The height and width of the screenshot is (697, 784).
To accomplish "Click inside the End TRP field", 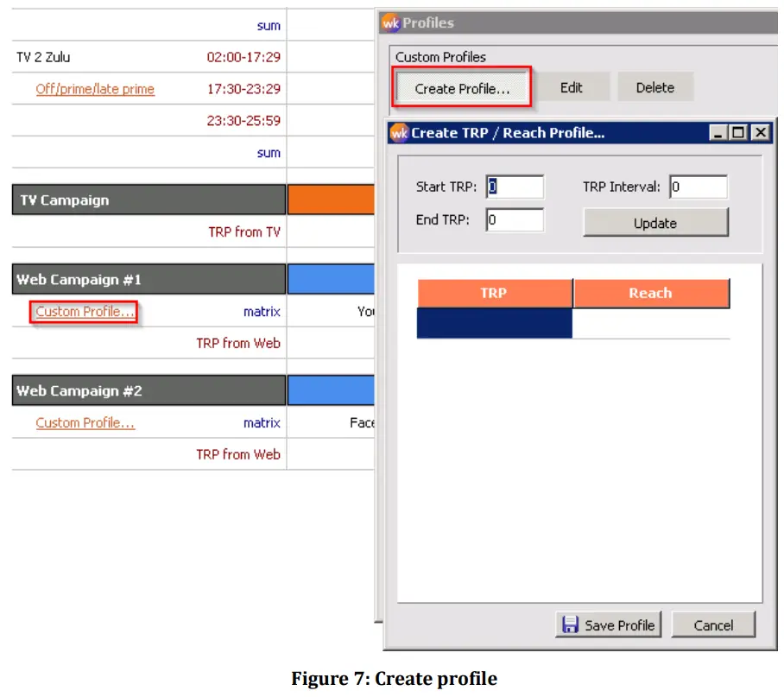I will tap(515, 219).
